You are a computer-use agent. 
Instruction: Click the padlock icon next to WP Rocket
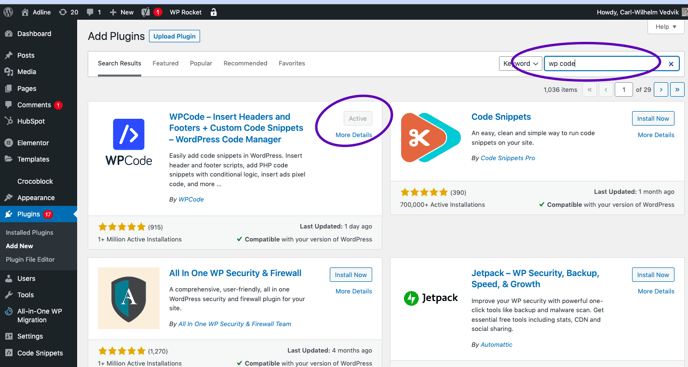(x=214, y=12)
